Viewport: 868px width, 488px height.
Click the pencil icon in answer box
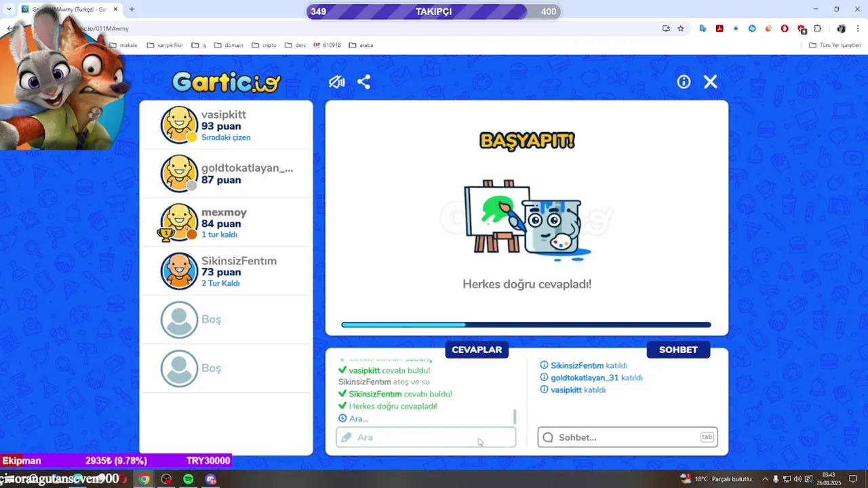click(x=347, y=437)
